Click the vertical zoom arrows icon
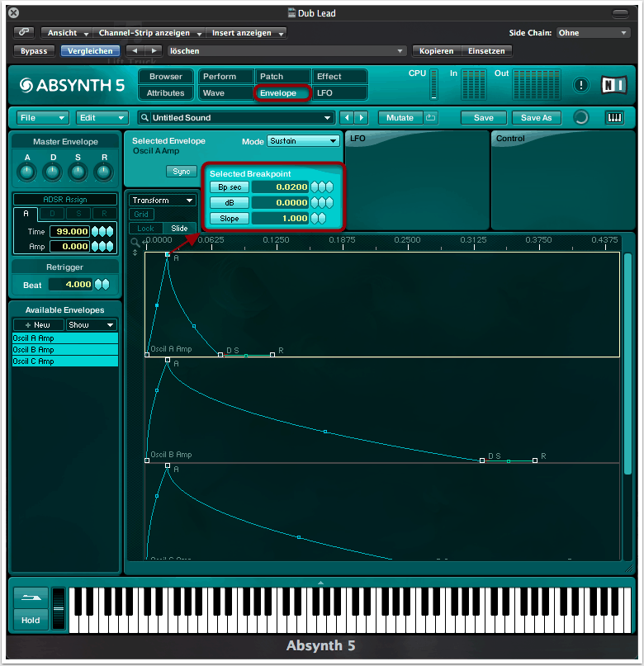 click(x=135, y=253)
